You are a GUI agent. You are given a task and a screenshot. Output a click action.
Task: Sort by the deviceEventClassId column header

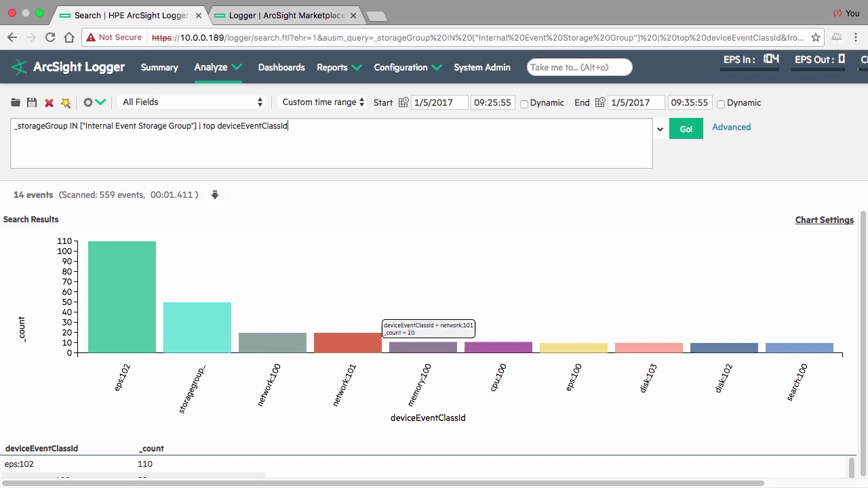point(41,449)
